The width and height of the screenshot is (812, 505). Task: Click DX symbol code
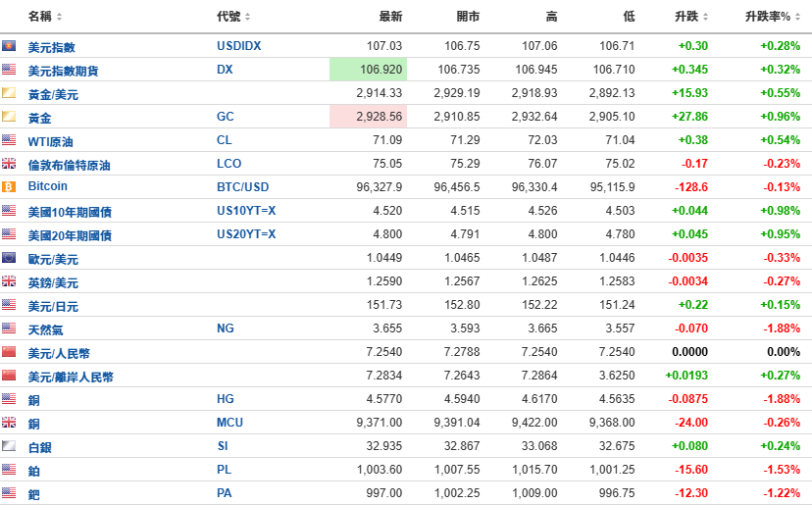[x=225, y=70]
